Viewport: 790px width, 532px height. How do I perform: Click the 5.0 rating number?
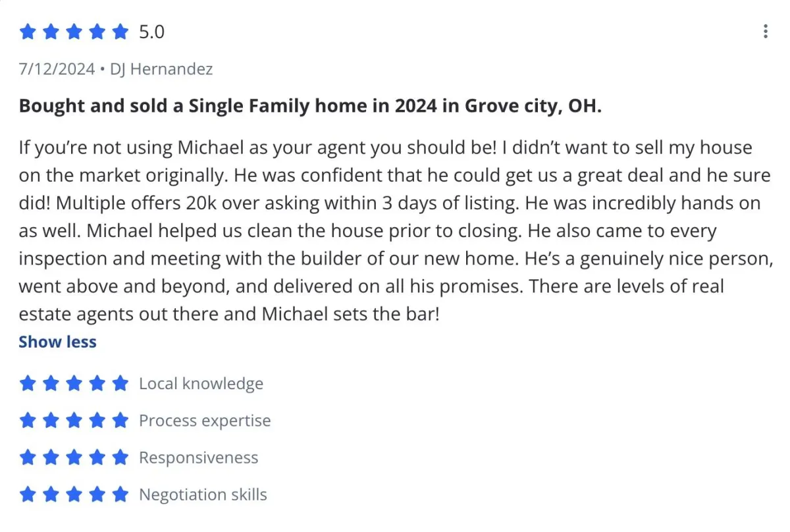(x=151, y=32)
